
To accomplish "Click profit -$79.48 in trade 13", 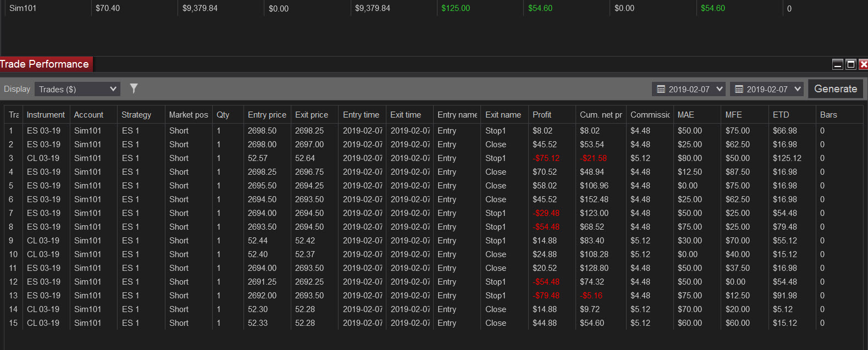I will 546,296.
